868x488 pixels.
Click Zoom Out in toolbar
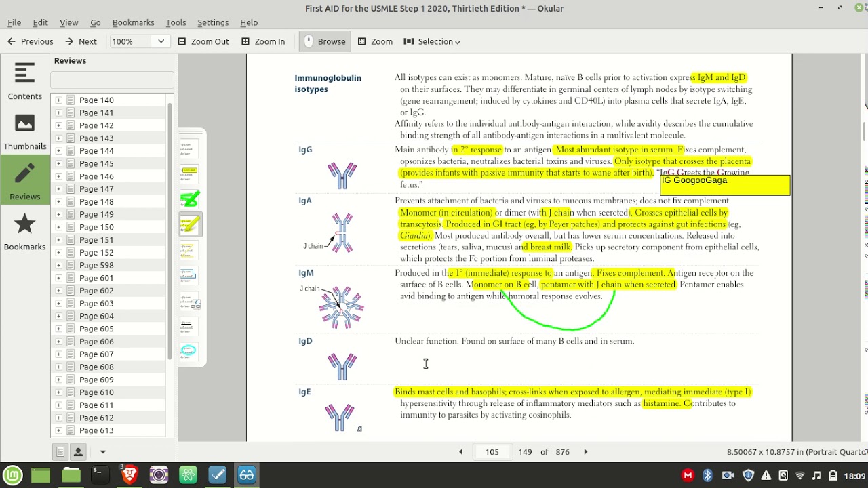click(x=203, y=41)
